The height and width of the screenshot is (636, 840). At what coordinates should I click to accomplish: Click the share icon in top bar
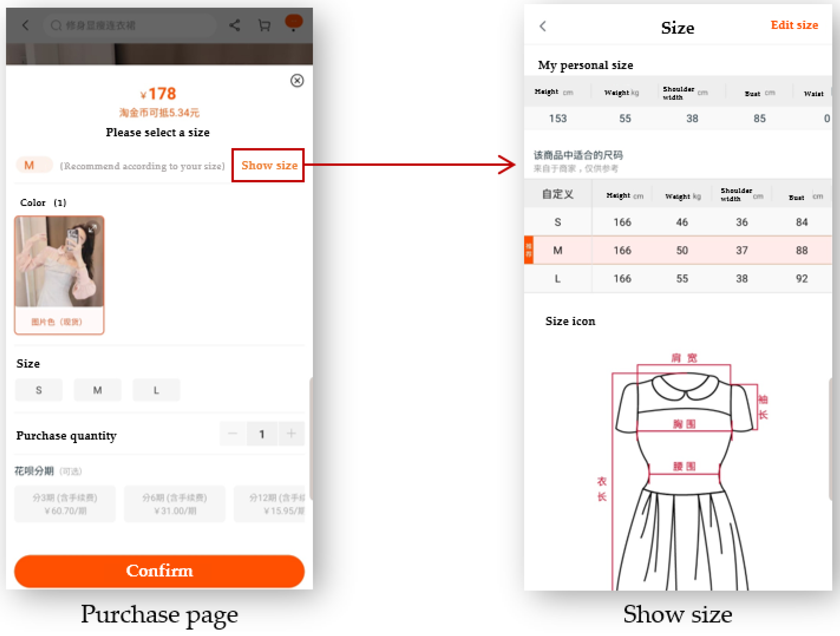[x=234, y=25]
